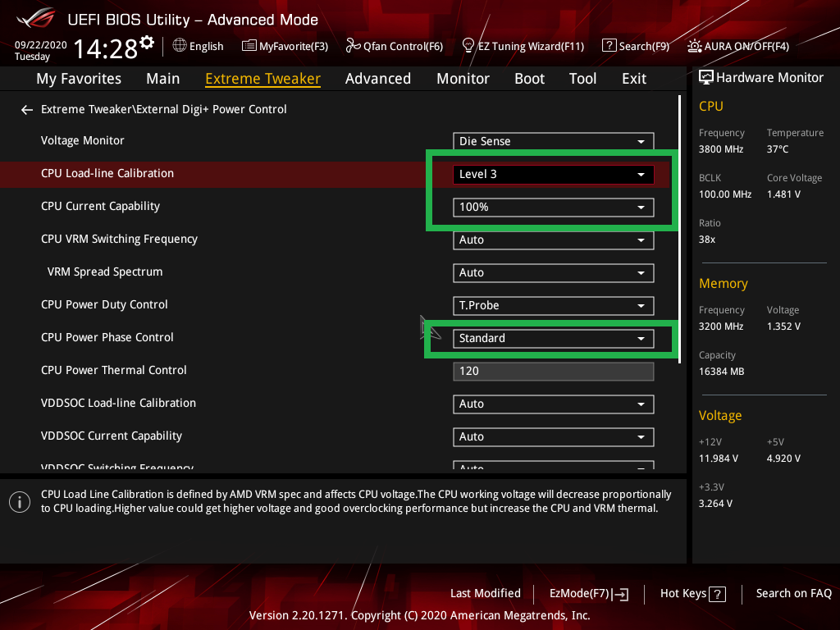The width and height of the screenshot is (840, 630).
Task: Select the CPU VRM Switching Frequency label
Action: [119, 239]
